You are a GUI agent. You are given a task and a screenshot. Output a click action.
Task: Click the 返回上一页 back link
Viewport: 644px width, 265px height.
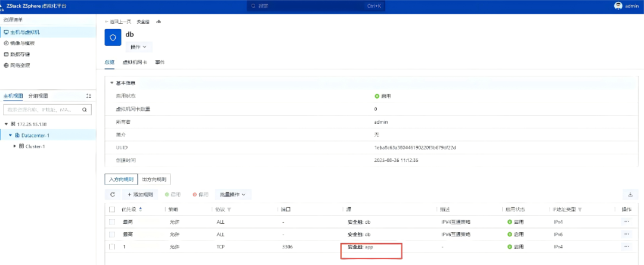[118, 21]
